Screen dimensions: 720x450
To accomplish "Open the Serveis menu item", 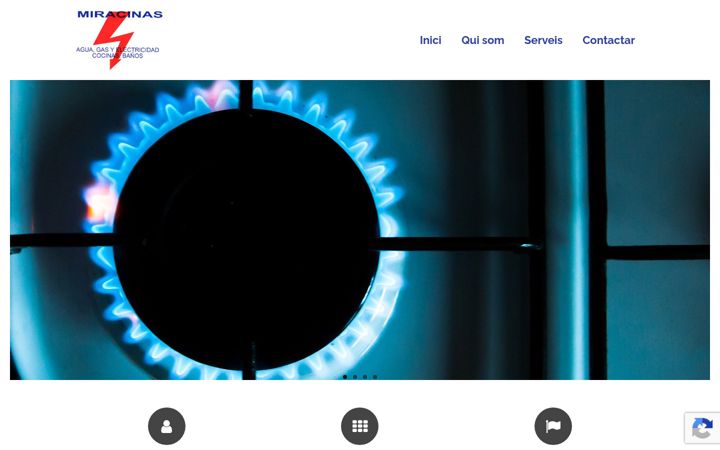I will [x=543, y=40].
